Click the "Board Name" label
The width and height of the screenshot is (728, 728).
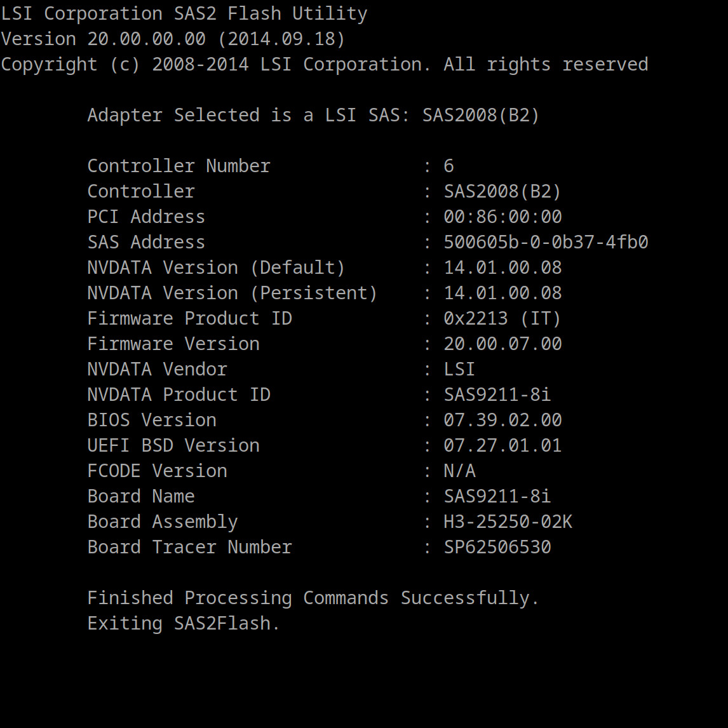tap(141, 496)
